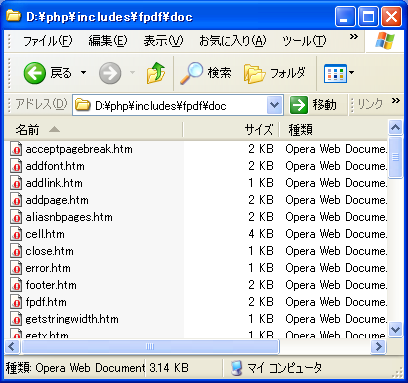Click the 移動 button label
This screenshot has height=383, width=408.
coord(324,105)
